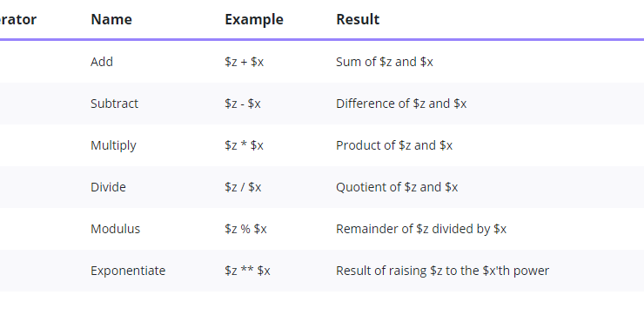Select the Modulus row name cell
The image size is (644, 315).
point(115,229)
